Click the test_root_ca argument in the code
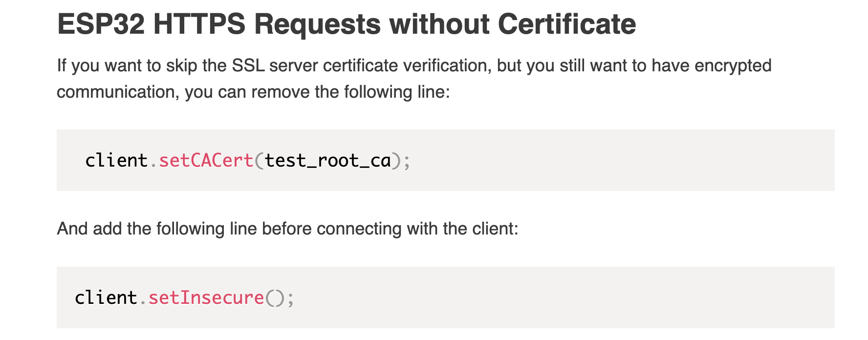 [x=327, y=160]
